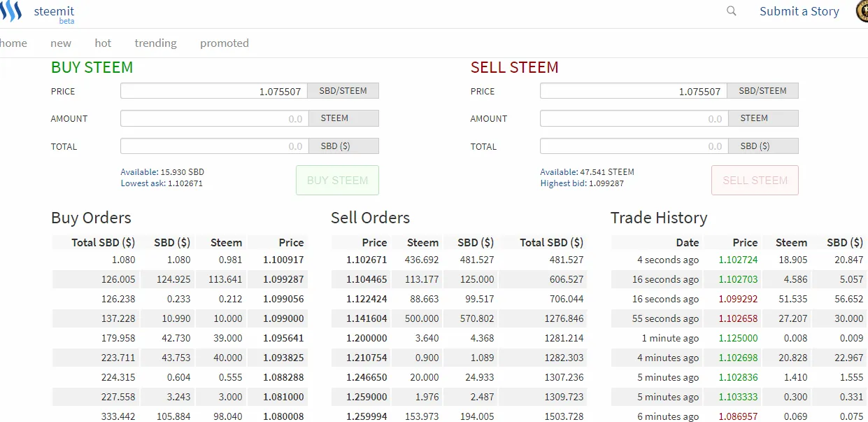Select buy order at price 1.100917
Image resolution: width=868 pixels, height=422 pixels.
point(180,260)
